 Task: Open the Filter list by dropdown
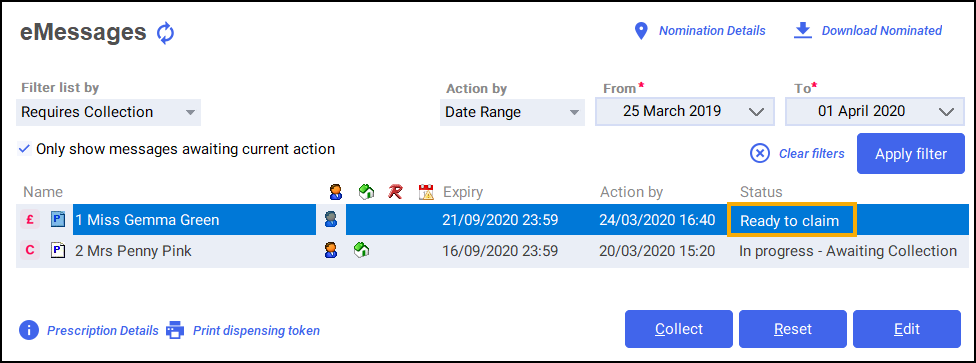108,113
